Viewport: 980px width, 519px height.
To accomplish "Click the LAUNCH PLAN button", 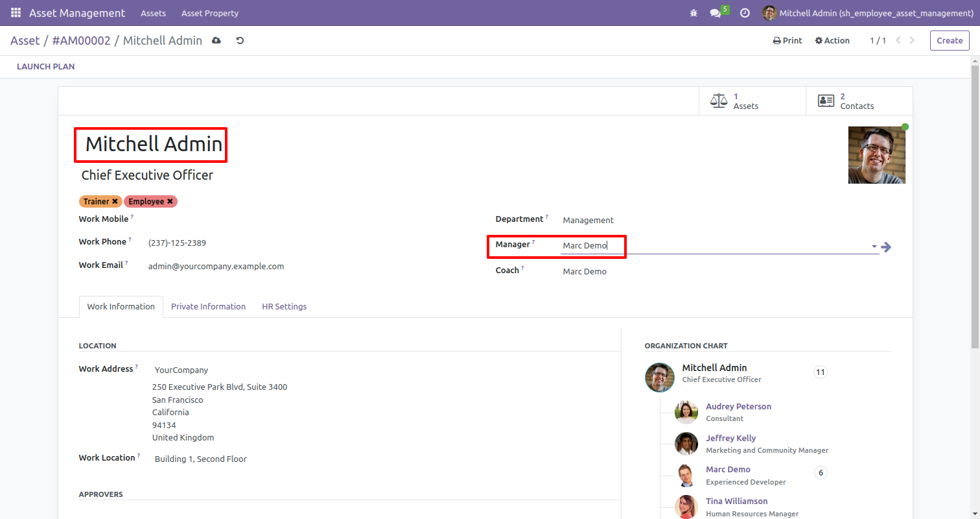I will (x=45, y=66).
